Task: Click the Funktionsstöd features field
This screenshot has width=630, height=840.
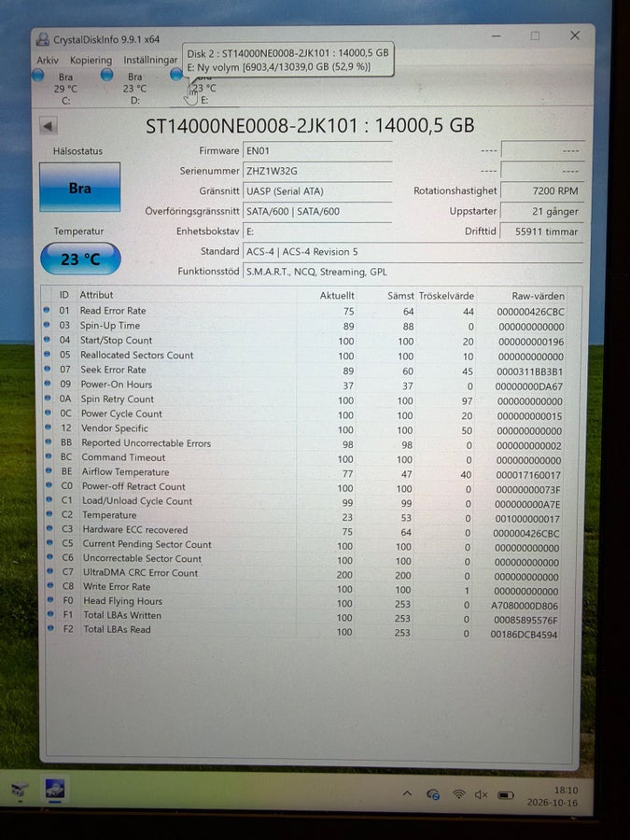Action: pyautogui.click(x=413, y=273)
